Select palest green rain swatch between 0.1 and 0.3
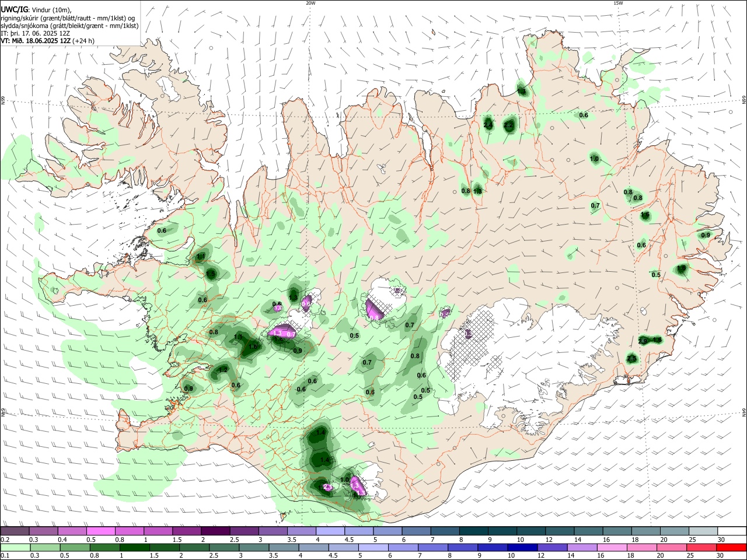The width and height of the screenshot is (747, 560). coord(16,547)
